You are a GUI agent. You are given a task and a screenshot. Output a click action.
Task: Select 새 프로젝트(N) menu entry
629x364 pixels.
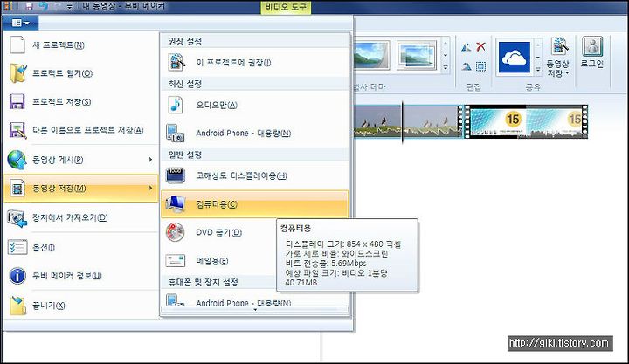coord(80,45)
